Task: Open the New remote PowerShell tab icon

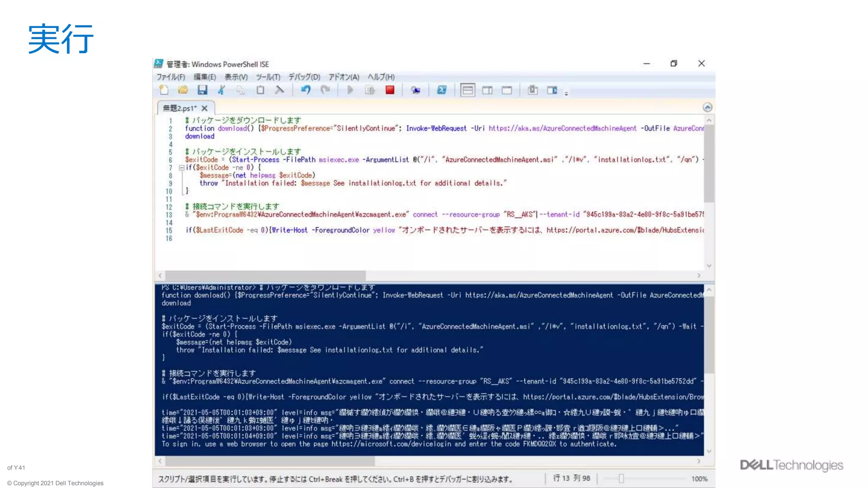Action: point(416,90)
